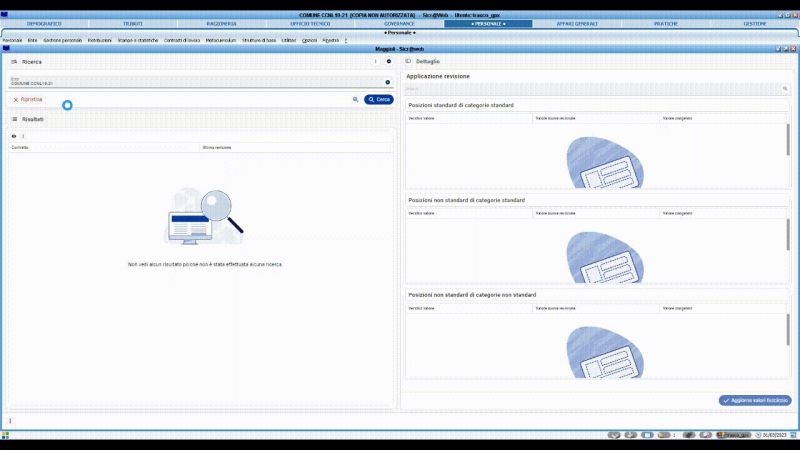Open the Opzioni menu
The height and width of the screenshot is (450, 800).
pos(310,40)
